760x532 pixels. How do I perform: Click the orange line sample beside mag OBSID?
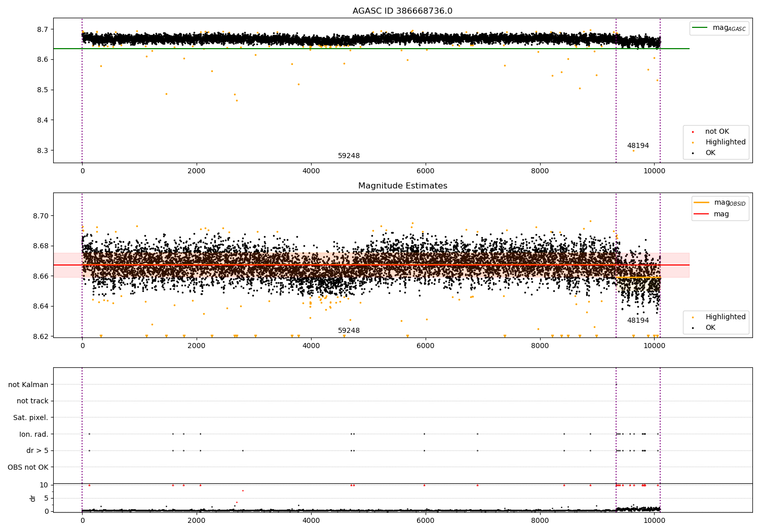702,203
